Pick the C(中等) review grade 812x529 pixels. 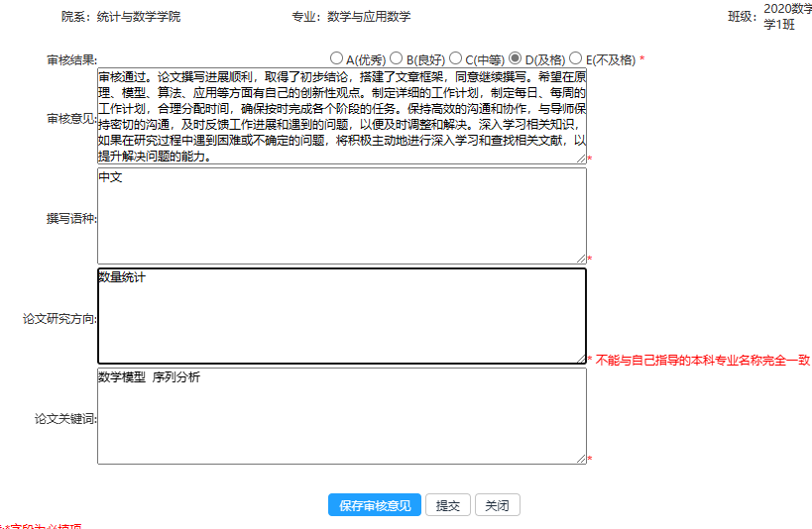pyautogui.click(x=456, y=58)
